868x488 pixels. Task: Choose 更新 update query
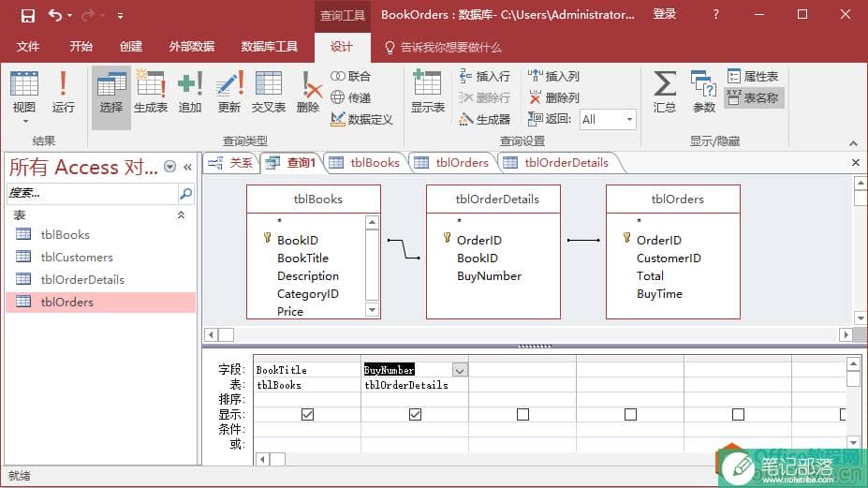229,92
